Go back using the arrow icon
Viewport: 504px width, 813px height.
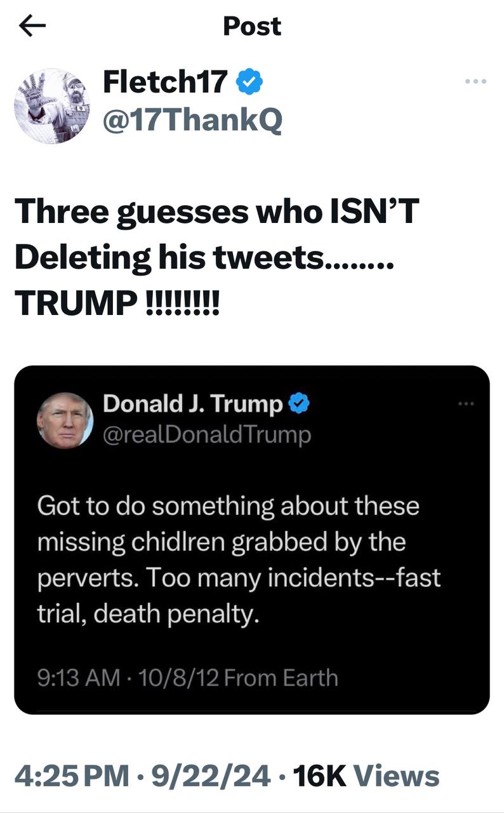[32, 26]
